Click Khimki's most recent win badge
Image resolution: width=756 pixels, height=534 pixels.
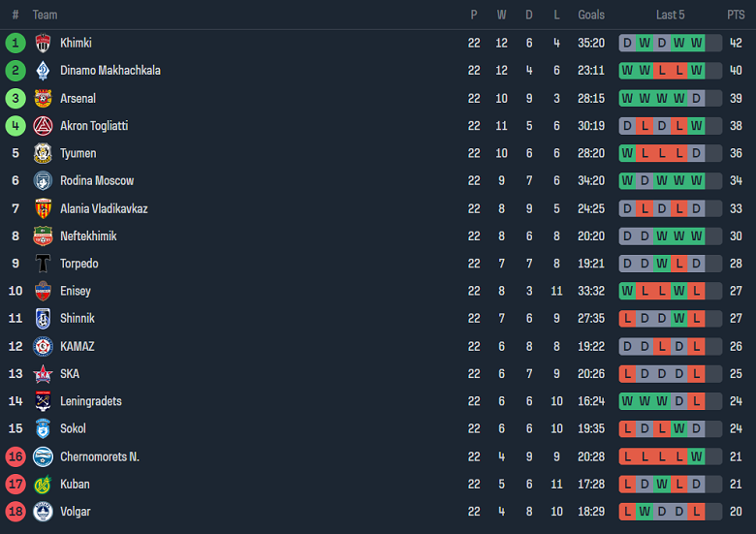tap(713, 43)
